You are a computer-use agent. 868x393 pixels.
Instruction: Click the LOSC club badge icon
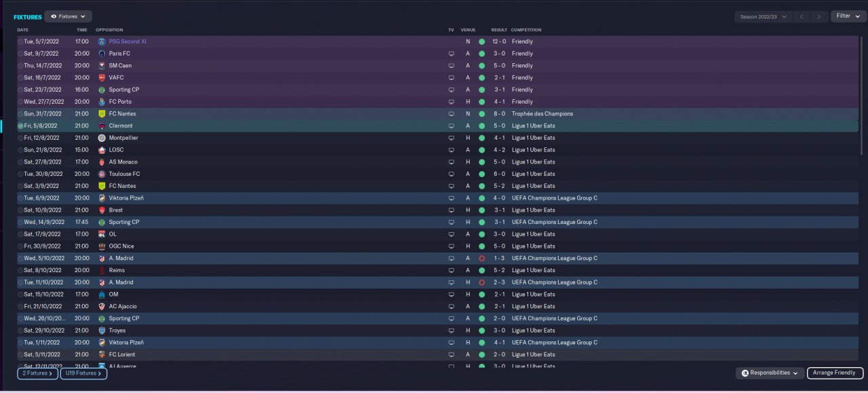(102, 150)
